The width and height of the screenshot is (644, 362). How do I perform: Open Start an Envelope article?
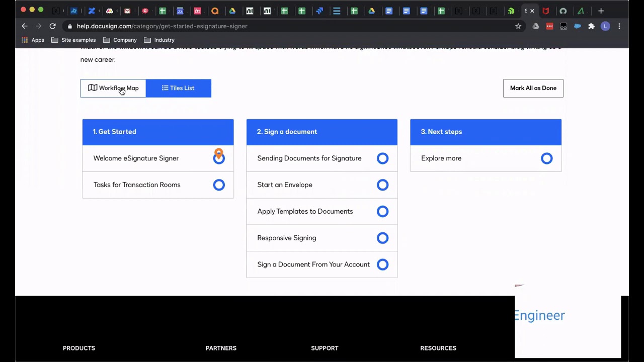point(285,185)
